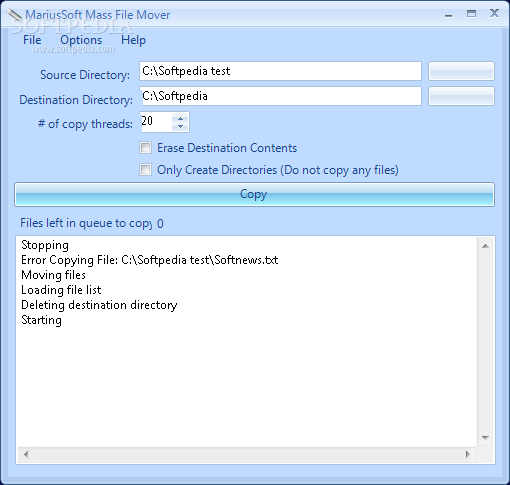The image size is (510, 485).
Task: Select the 'Stopping' log line
Action: tap(45, 245)
